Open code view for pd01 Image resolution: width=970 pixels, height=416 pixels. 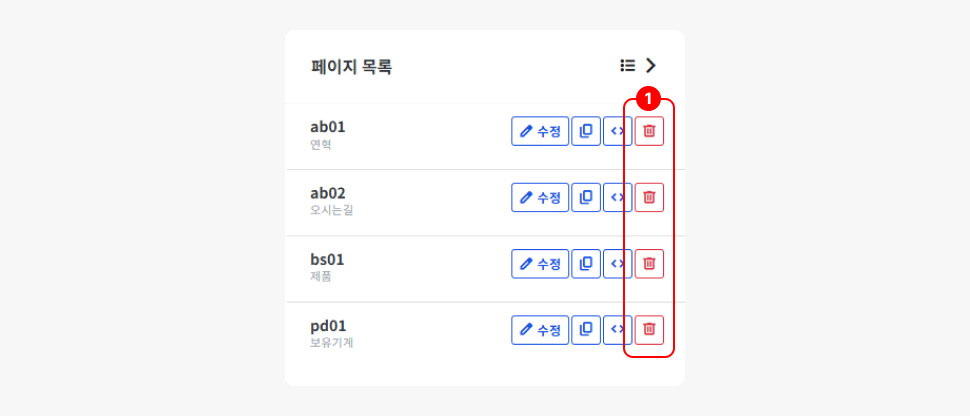point(616,329)
